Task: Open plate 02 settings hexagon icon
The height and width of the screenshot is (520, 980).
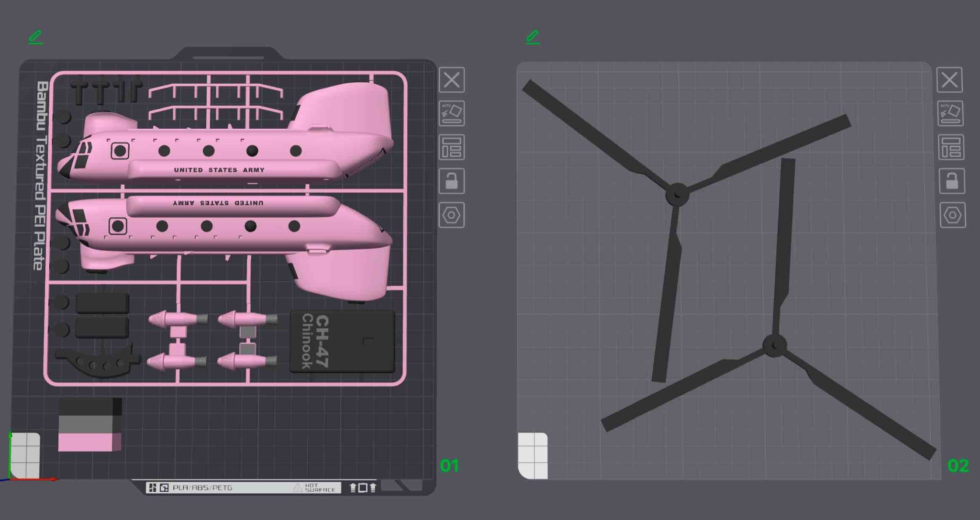Action: (x=953, y=215)
